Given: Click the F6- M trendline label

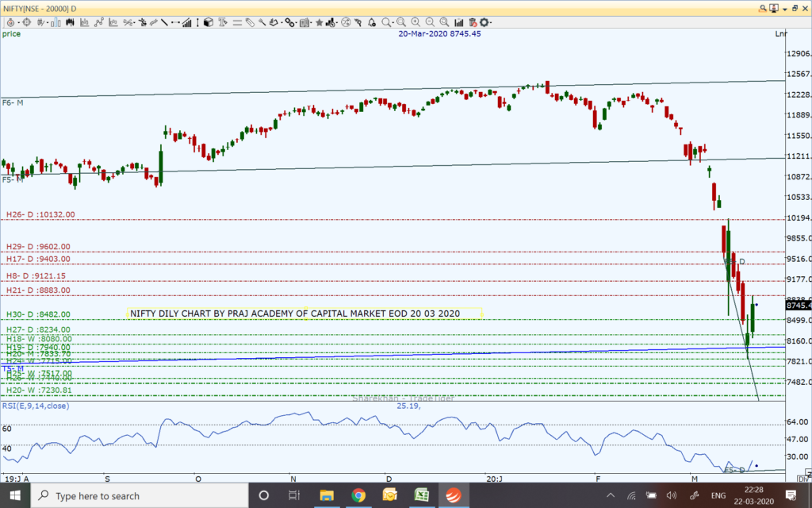Looking at the screenshot, I should tap(13, 102).
